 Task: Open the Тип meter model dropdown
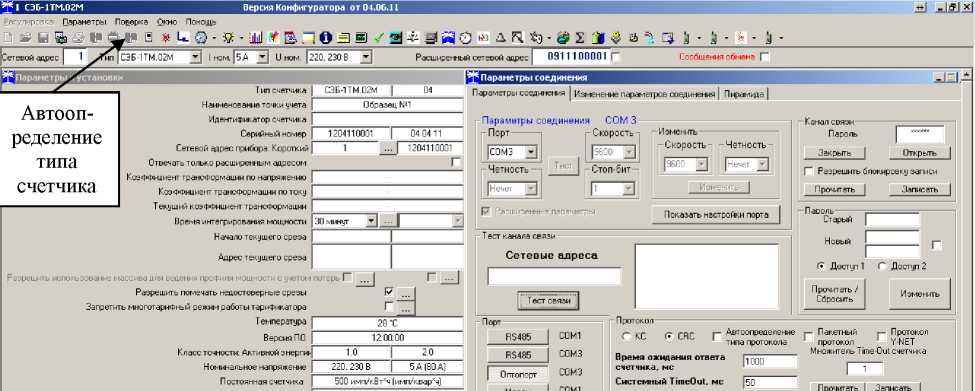point(195,57)
